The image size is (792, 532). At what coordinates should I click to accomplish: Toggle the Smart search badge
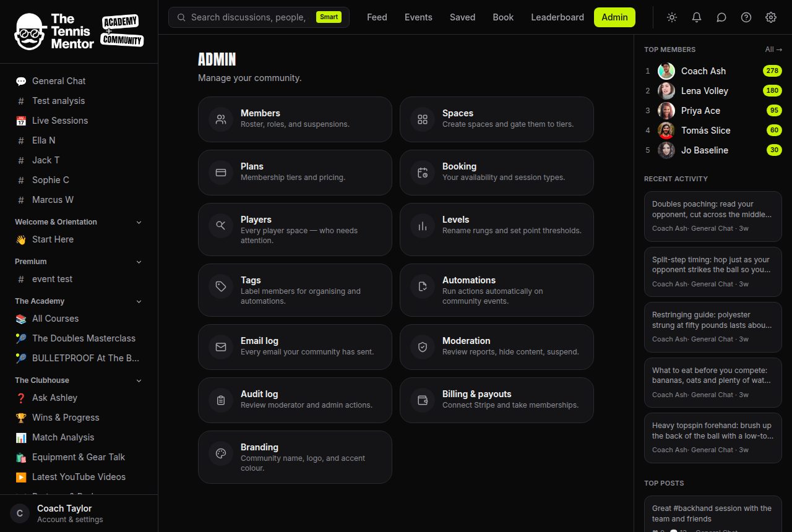pyautogui.click(x=329, y=17)
